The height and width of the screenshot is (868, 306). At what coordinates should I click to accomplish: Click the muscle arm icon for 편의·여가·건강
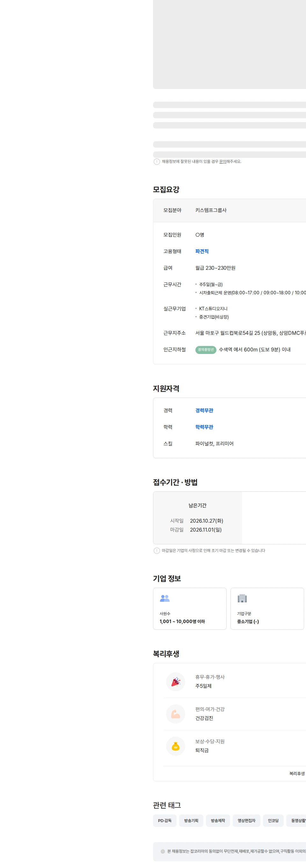tap(175, 714)
